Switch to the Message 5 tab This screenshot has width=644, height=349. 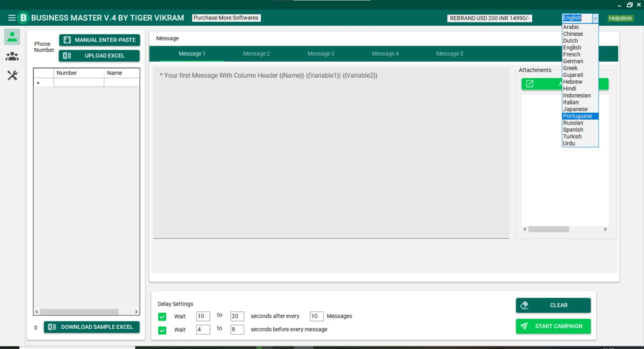click(449, 54)
